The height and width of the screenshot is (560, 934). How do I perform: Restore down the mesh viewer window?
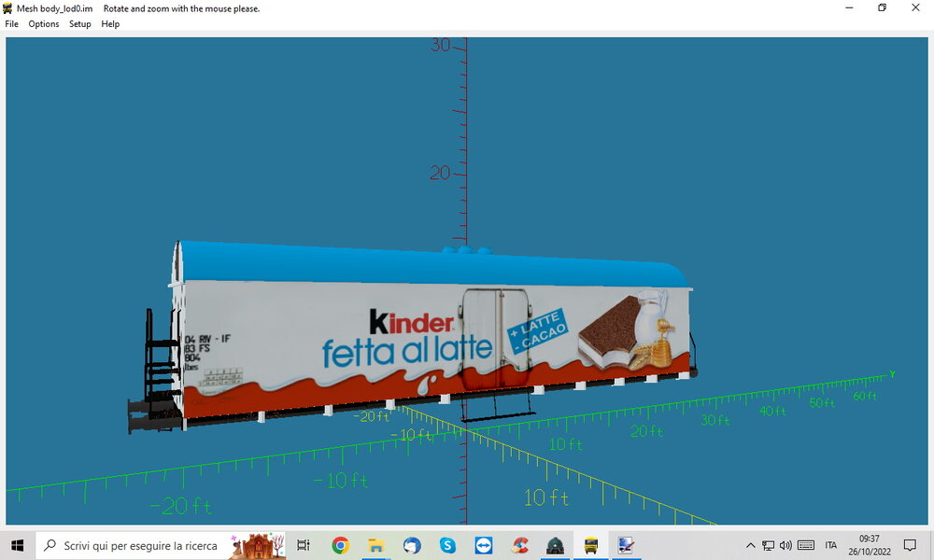[883, 7]
